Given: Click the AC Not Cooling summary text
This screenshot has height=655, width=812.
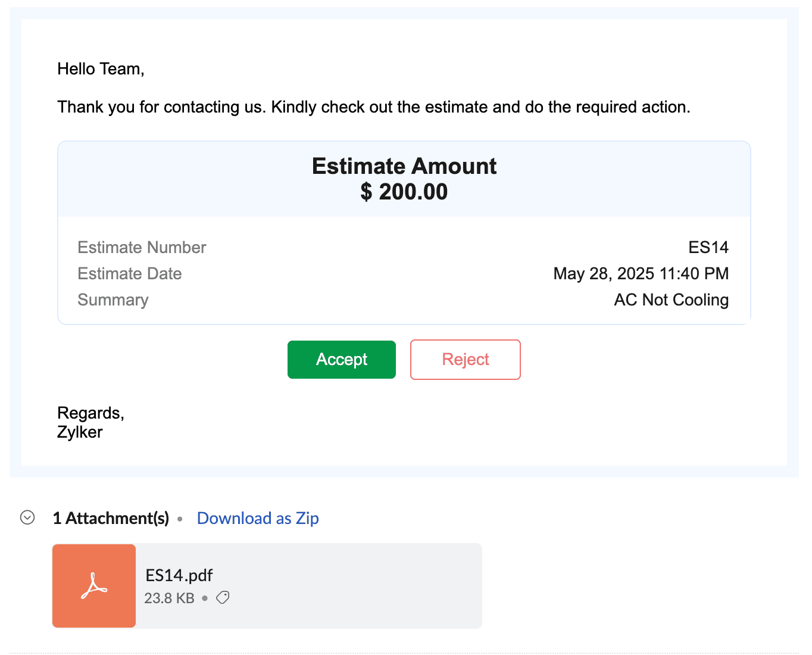Looking at the screenshot, I should click(671, 300).
